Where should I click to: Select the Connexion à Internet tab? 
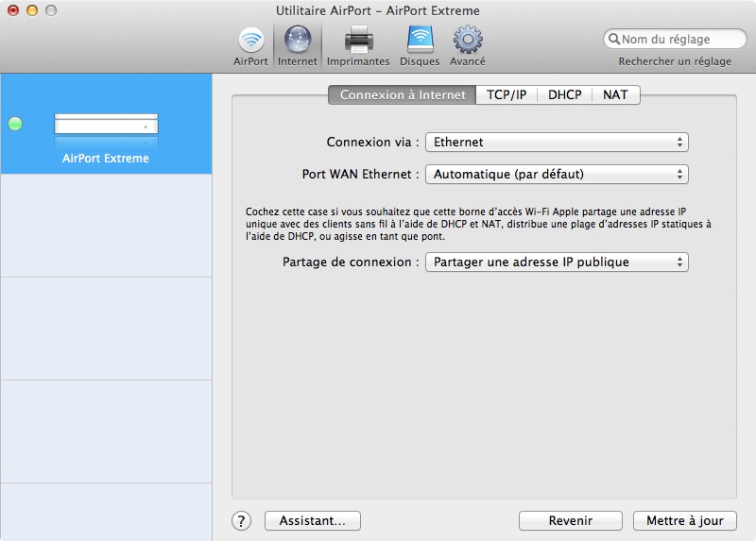tap(403, 94)
